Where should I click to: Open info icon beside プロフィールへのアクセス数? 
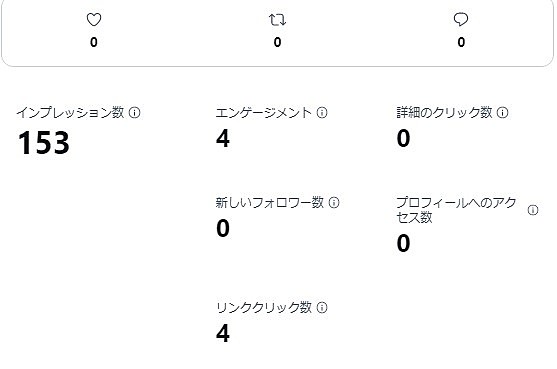point(533,210)
